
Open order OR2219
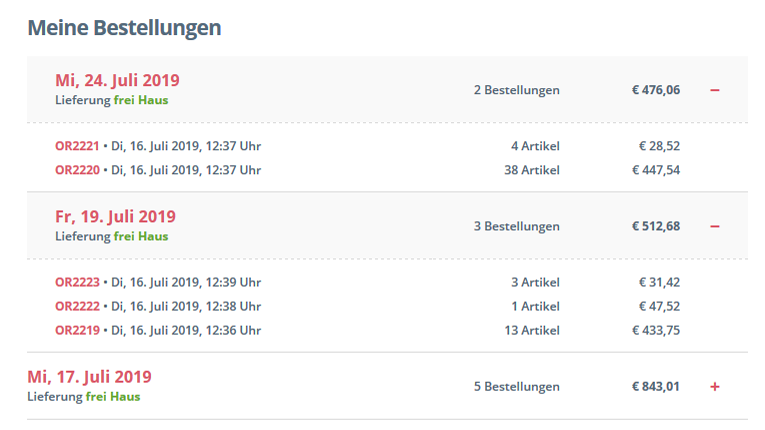(x=77, y=330)
